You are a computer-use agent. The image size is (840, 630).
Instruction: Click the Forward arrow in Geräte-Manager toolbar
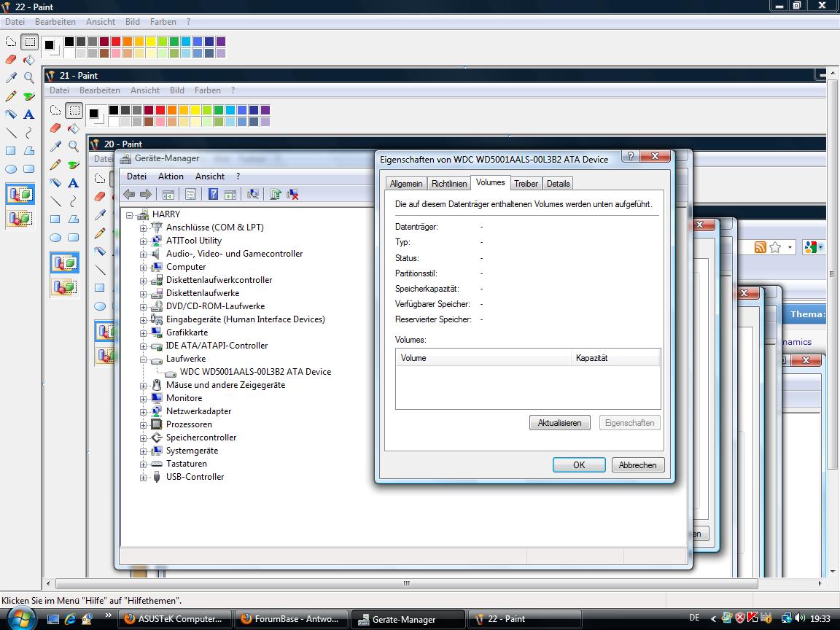(146, 195)
